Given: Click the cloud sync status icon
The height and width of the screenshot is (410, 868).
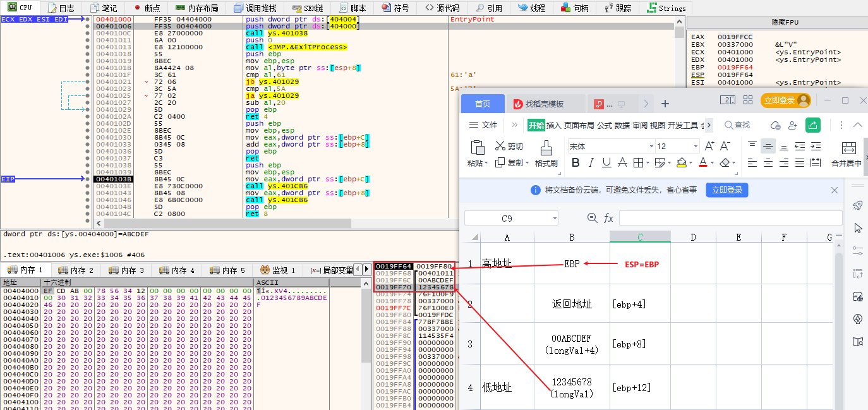Looking at the screenshot, I should (x=776, y=125).
